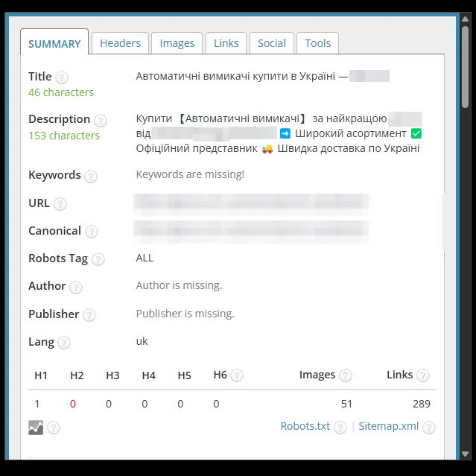Click the scrollbar down arrow
The height and width of the screenshot is (476, 476).
[x=466, y=454]
